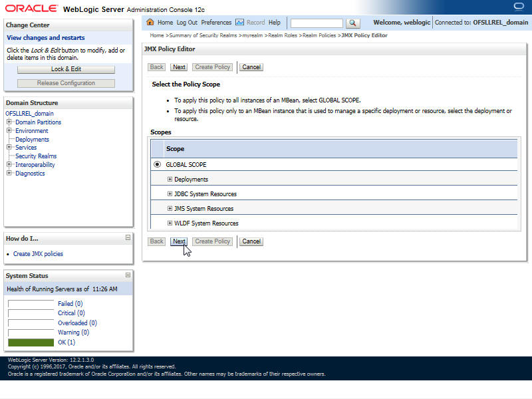This screenshot has height=399, width=532.
Task: Click Warning (0) status link
Action: click(x=74, y=332)
